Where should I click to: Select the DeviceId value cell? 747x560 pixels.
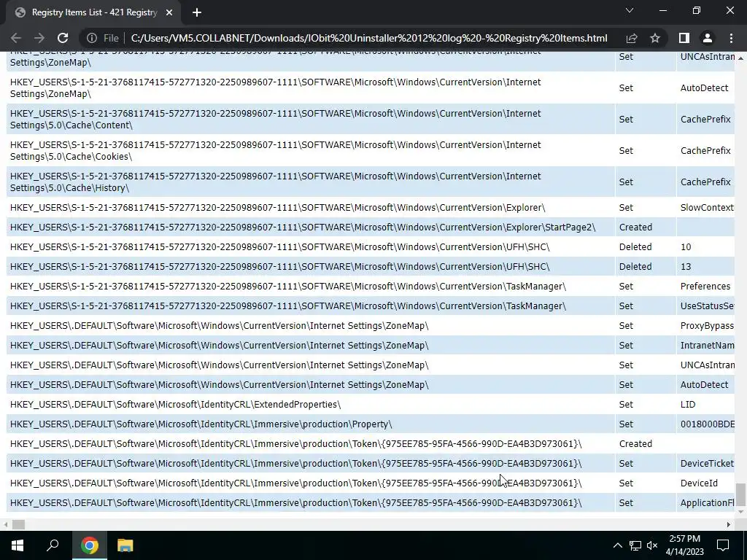(699, 483)
